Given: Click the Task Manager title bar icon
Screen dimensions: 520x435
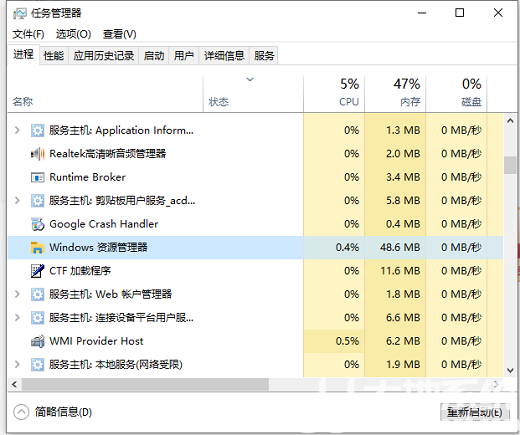Looking at the screenshot, I should click(x=20, y=13).
